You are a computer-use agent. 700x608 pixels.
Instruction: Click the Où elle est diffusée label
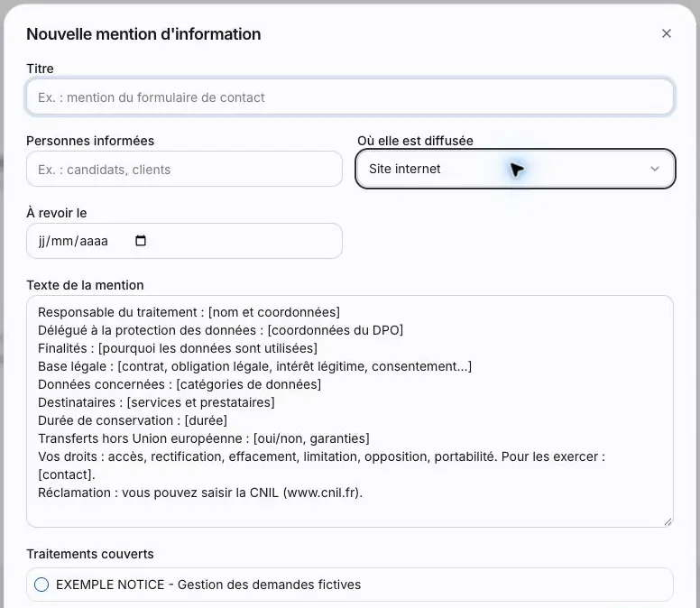[415, 141]
